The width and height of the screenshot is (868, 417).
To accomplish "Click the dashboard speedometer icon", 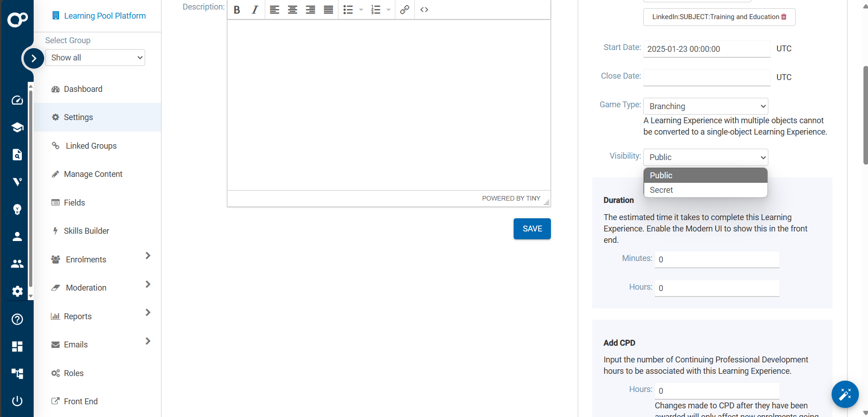I will click(17, 100).
